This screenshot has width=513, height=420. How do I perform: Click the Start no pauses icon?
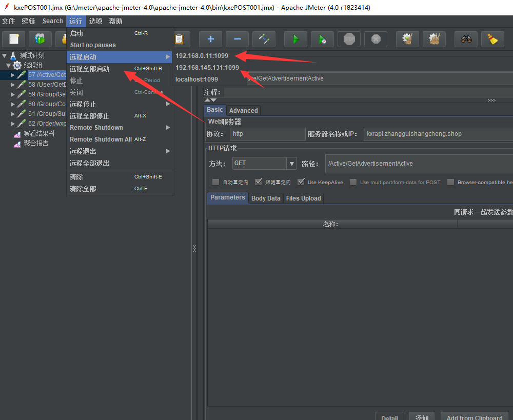coord(322,39)
